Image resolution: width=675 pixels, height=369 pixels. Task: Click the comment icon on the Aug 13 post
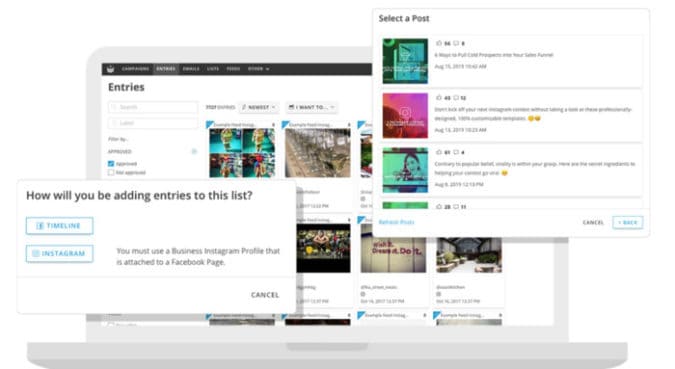[x=456, y=98]
